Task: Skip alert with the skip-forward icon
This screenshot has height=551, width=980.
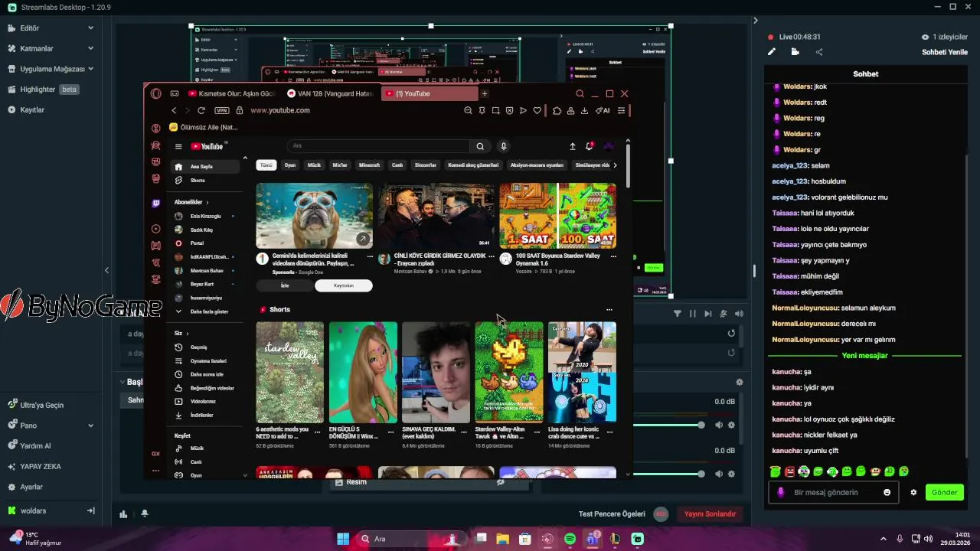Action: tap(708, 314)
